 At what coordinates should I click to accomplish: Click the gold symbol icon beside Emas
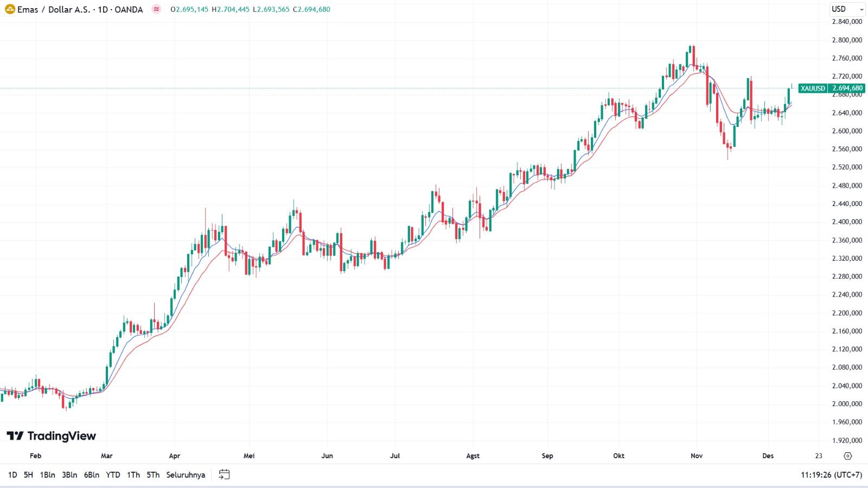coord(10,9)
